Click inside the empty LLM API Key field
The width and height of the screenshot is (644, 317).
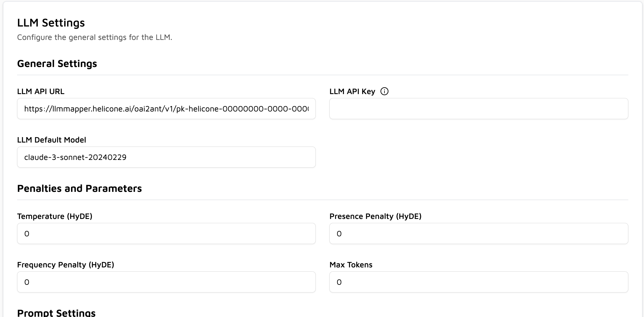(479, 109)
